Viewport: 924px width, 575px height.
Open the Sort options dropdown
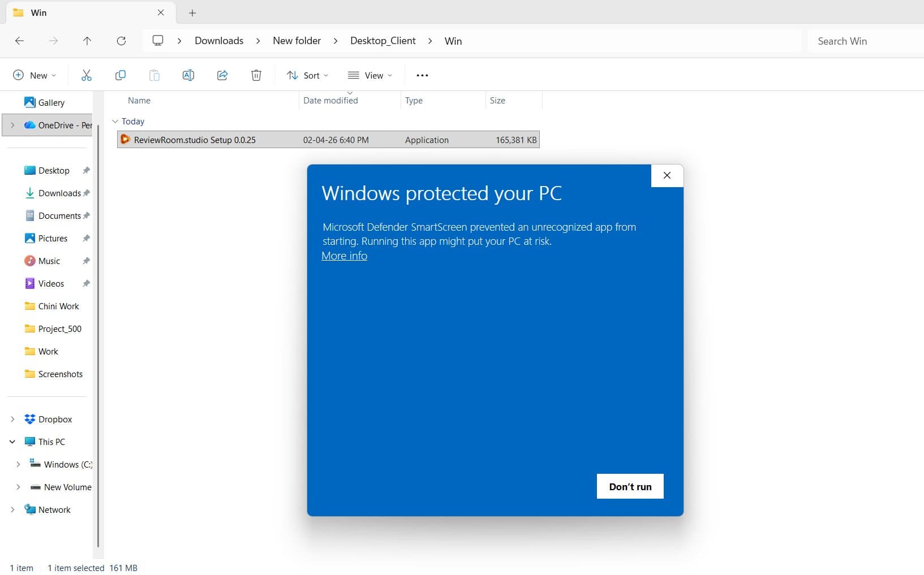tap(307, 75)
